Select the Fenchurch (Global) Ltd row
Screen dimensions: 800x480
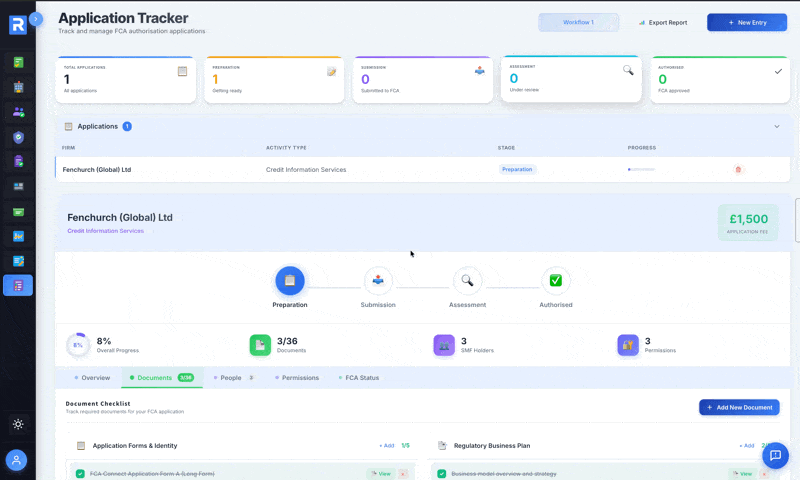pos(422,169)
